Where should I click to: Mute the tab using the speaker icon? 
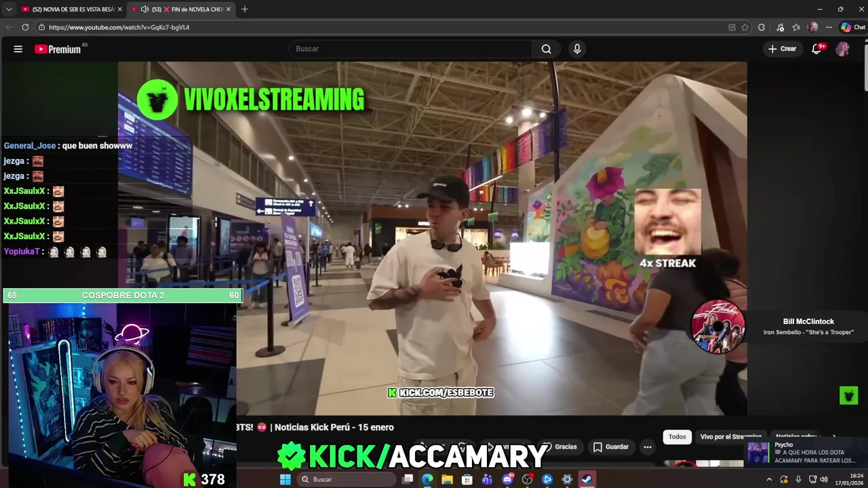[144, 9]
